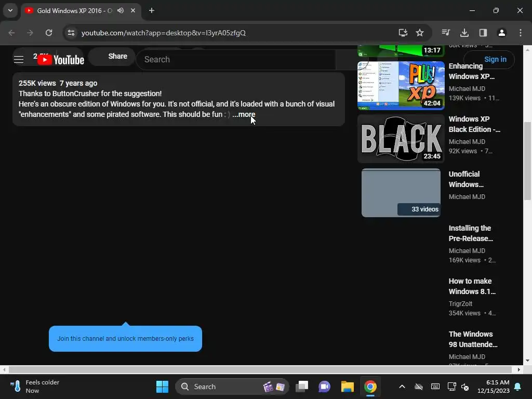Open clock showing 6:15 AM
Viewport: 532px width, 399px height.
494,387
